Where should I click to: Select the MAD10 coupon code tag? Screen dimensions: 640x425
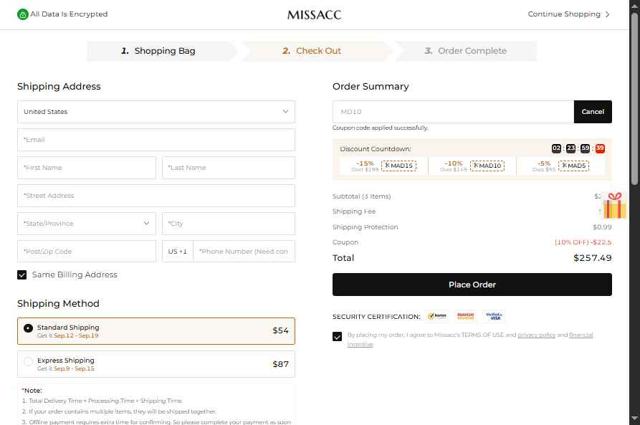pos(487,166)
